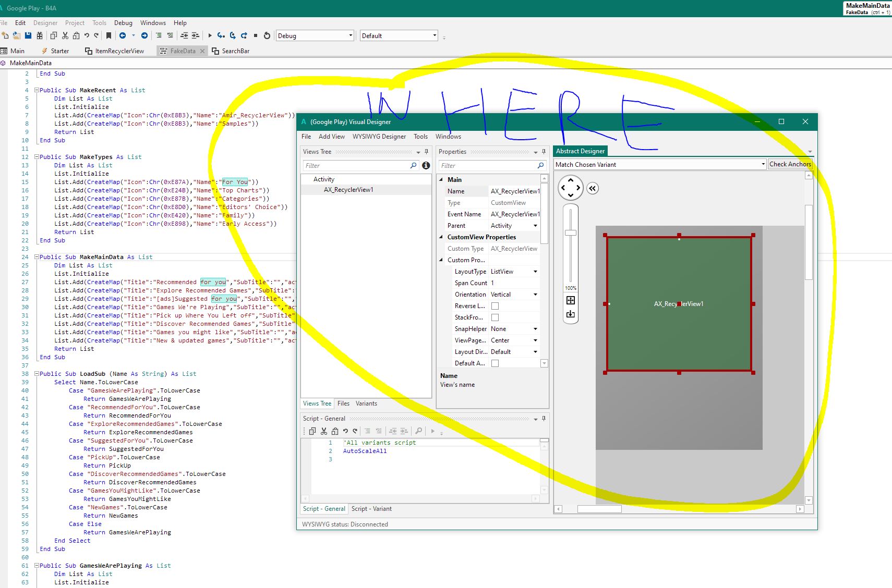Toggle bookmark icon in B4A main toolbar
The image size is (892, 588).
(x=109, y=35)
